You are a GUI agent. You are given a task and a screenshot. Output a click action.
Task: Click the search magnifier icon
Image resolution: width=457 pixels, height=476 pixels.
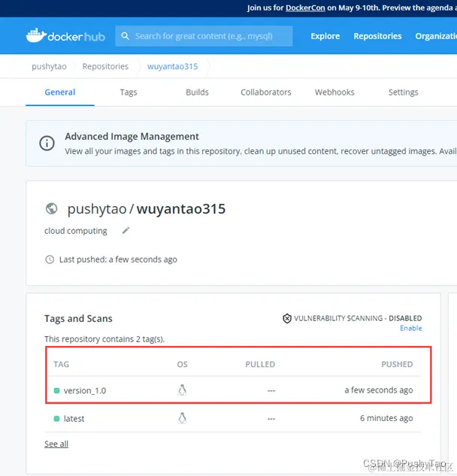tap(125, 36)
